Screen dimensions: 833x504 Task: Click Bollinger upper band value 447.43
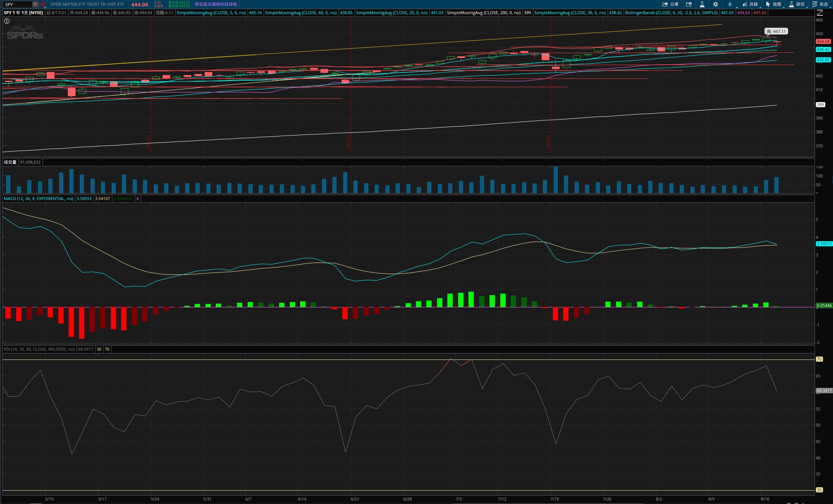click(x=759, y=13)
